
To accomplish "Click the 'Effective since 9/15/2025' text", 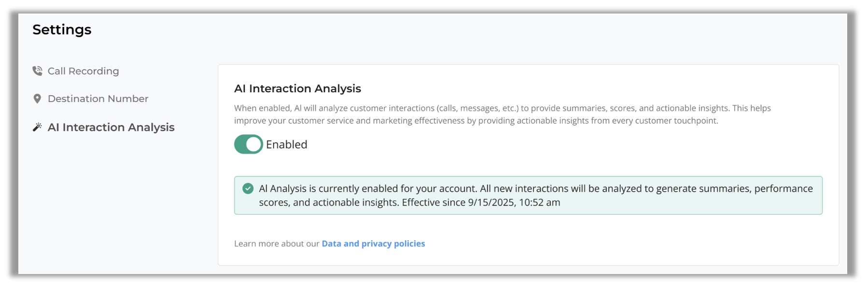I will click(x=481, y=202).
